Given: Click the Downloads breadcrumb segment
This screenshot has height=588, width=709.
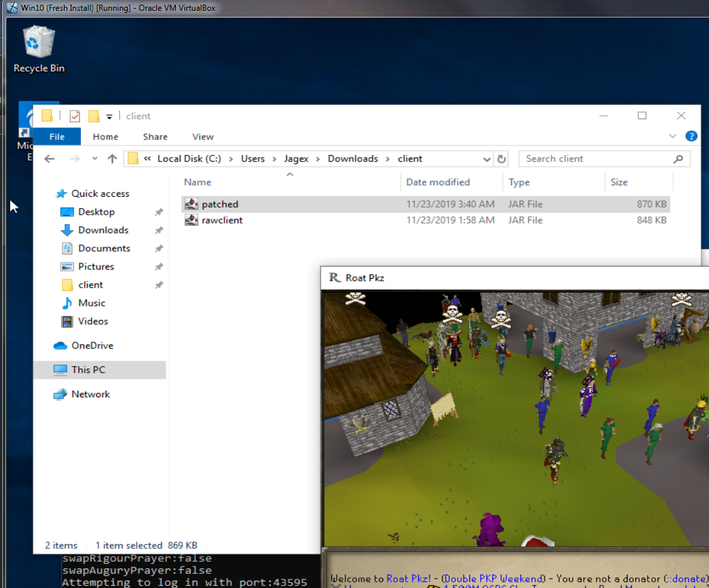Looking at the screenshot, I should click(353, 159).
